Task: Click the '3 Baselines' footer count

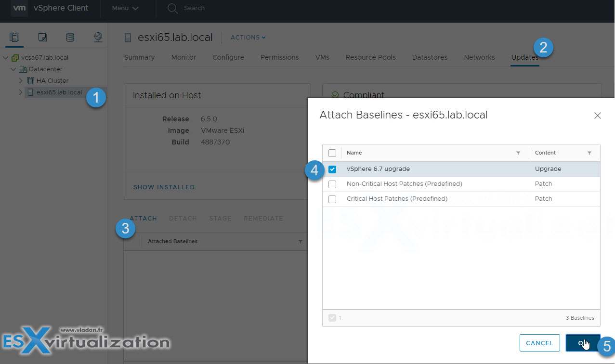Action: pos(580,318)
